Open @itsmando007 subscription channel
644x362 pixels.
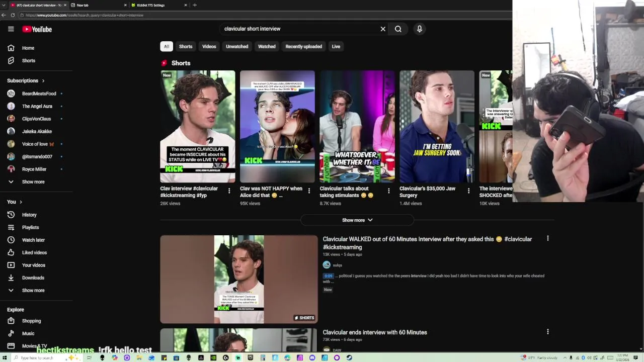36,157
